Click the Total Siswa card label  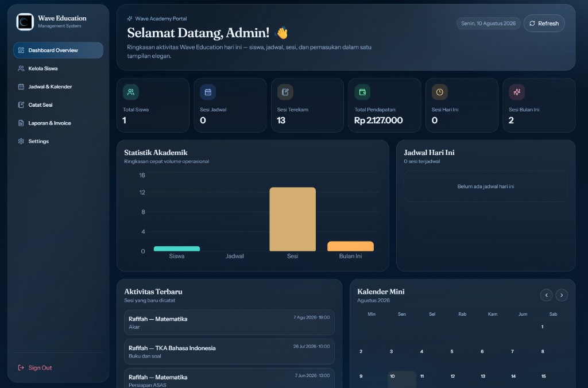(x=136, y=110)
